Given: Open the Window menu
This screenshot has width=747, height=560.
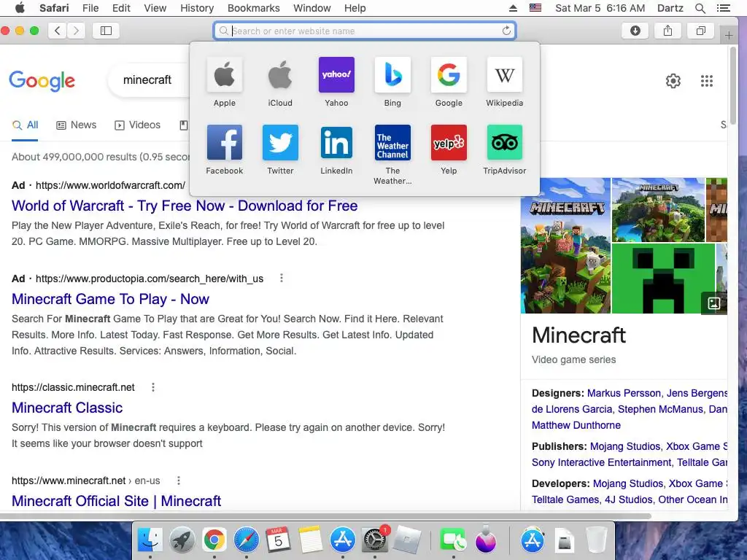Looking at the screenshot, I should 312,8.
